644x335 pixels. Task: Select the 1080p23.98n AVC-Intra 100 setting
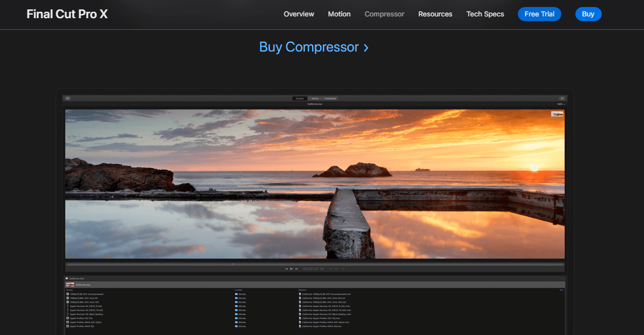point(83,302)
